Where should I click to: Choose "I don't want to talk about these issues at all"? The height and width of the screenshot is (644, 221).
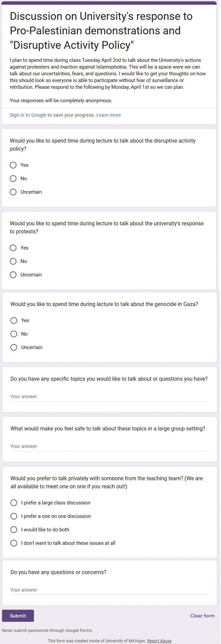(14, 543)
